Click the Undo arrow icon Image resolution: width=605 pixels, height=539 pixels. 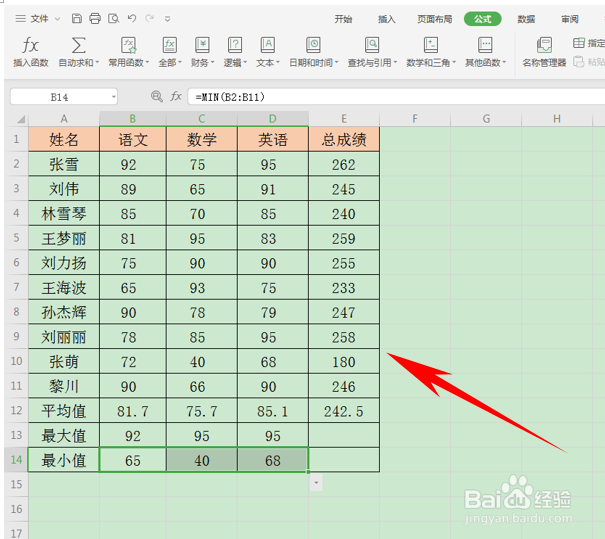(132, 19)
